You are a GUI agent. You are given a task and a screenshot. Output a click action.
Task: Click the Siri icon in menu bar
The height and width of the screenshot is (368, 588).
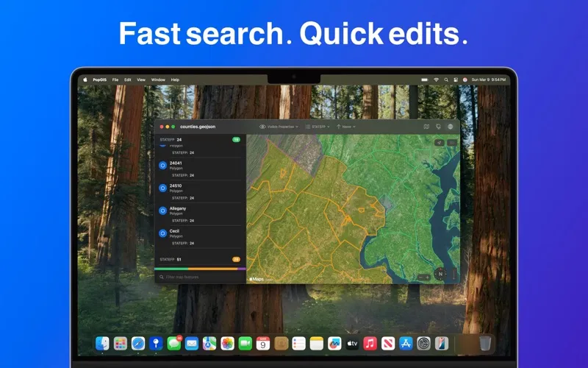(x=465, y=79)
